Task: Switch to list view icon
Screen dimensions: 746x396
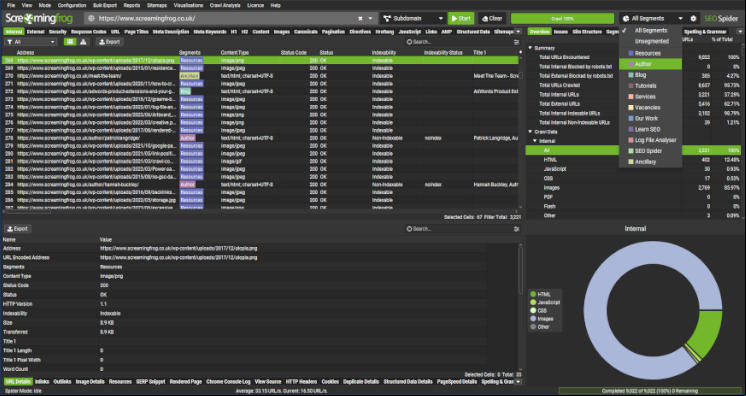Action: (70, 42)
